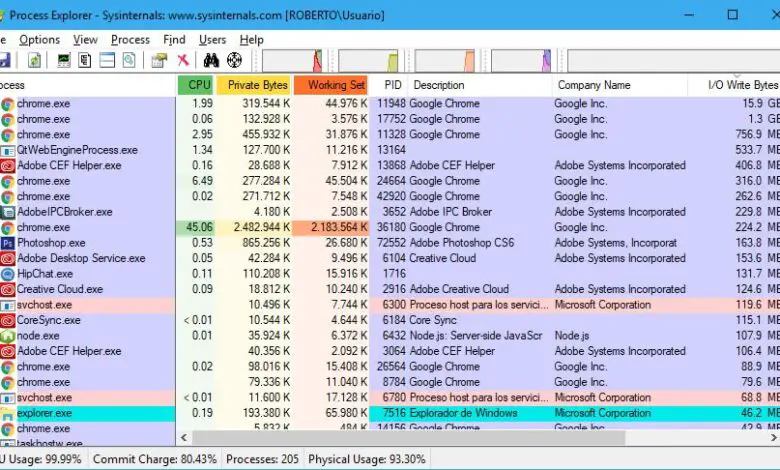
Task: Sort by the Company Name column header
Action: coord(620,85)
